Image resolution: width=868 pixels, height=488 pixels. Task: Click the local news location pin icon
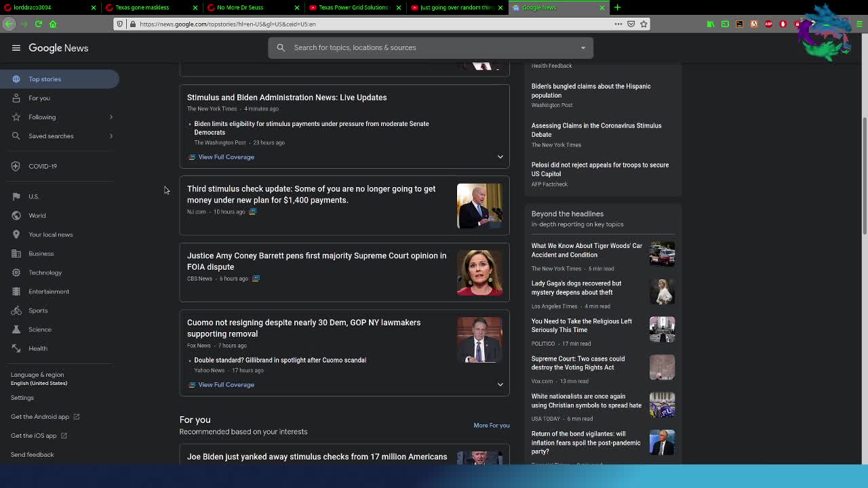click(x=16, y=235)
